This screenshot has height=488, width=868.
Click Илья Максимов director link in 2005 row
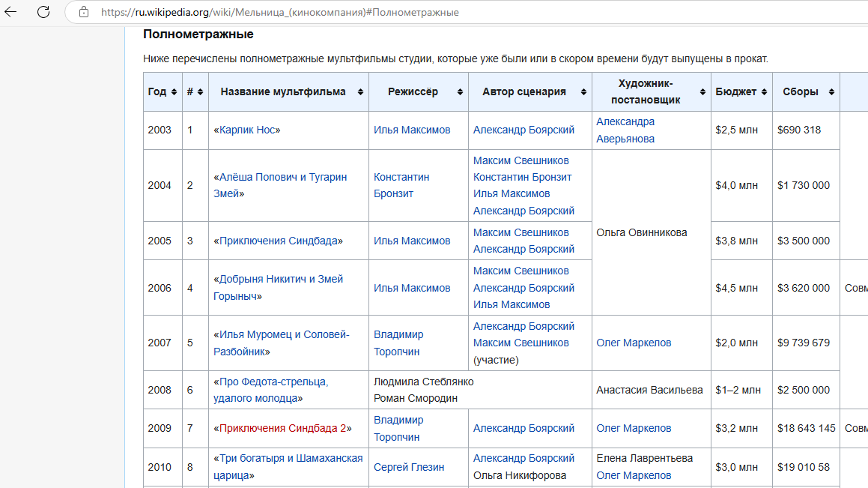click(x=412, y=241)
